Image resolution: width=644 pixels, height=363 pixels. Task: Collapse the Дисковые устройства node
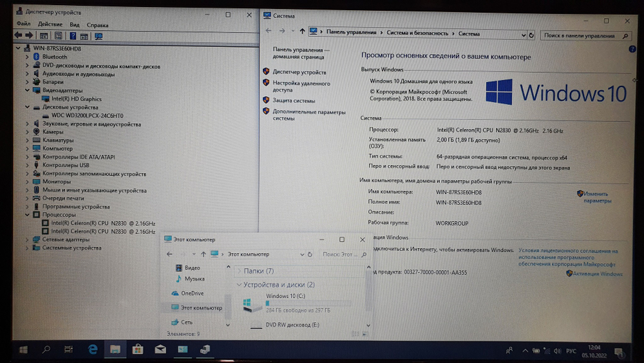(27, 107)
